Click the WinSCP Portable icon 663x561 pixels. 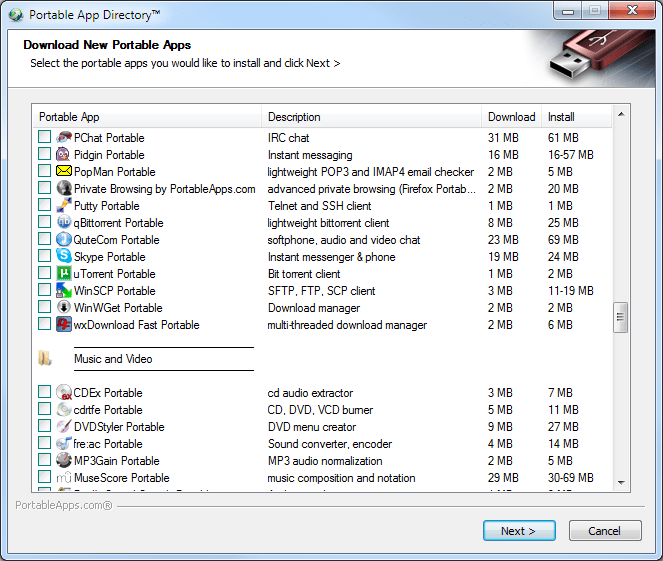(64, 291)
